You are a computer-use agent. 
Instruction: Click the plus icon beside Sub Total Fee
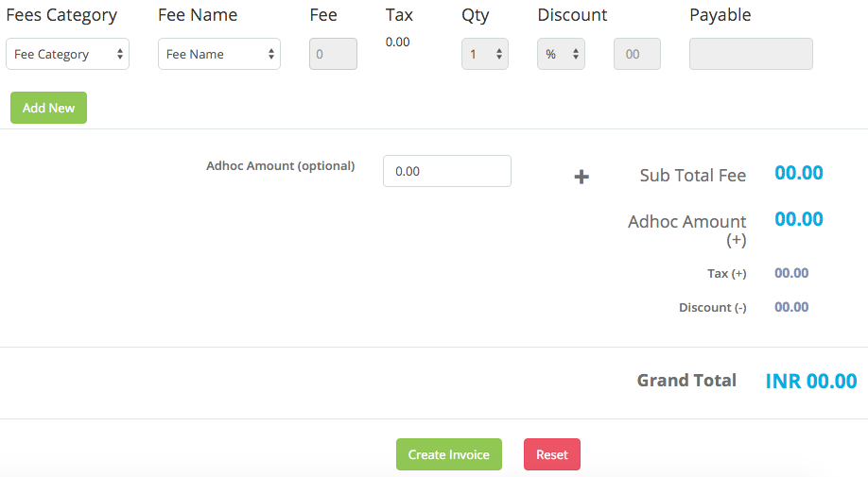click(582, 177)
